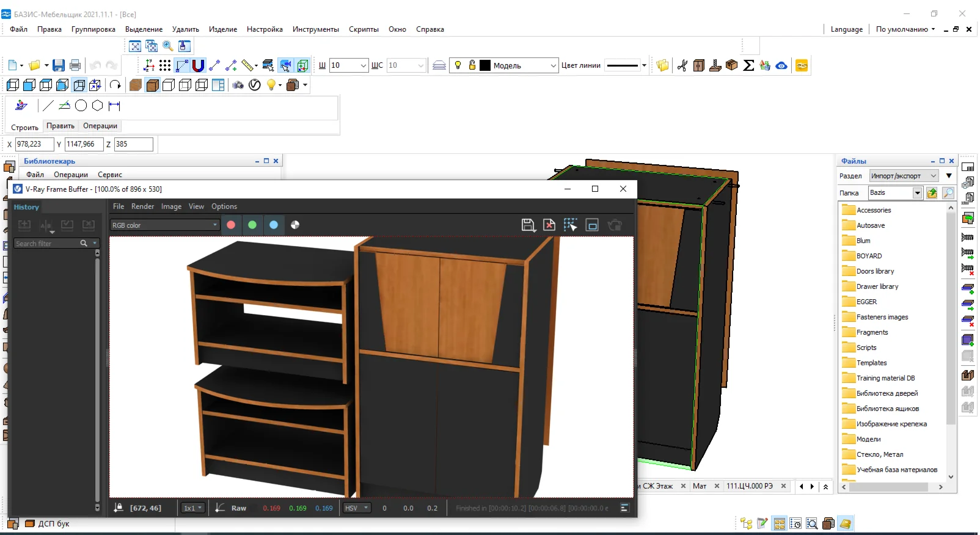Screen dimensions: 980x535
Task: Click the black layer color swatch
Action: click(485, 65)
